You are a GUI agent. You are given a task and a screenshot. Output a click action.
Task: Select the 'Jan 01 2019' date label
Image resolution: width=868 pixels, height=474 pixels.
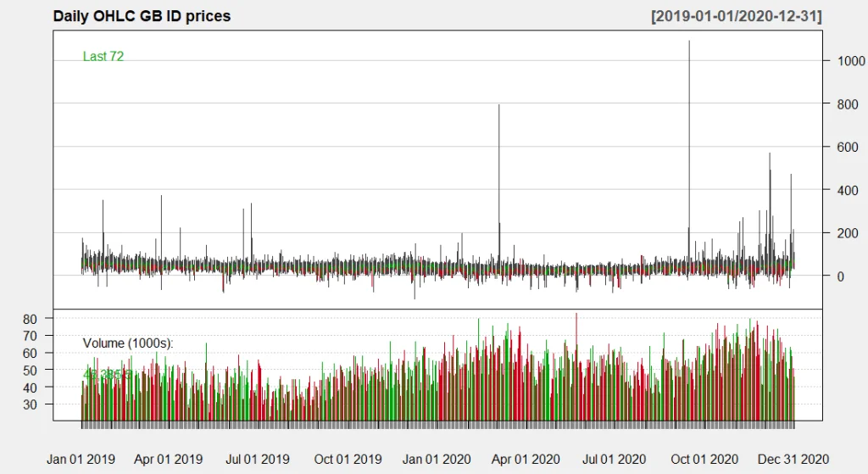click(80, 459)
